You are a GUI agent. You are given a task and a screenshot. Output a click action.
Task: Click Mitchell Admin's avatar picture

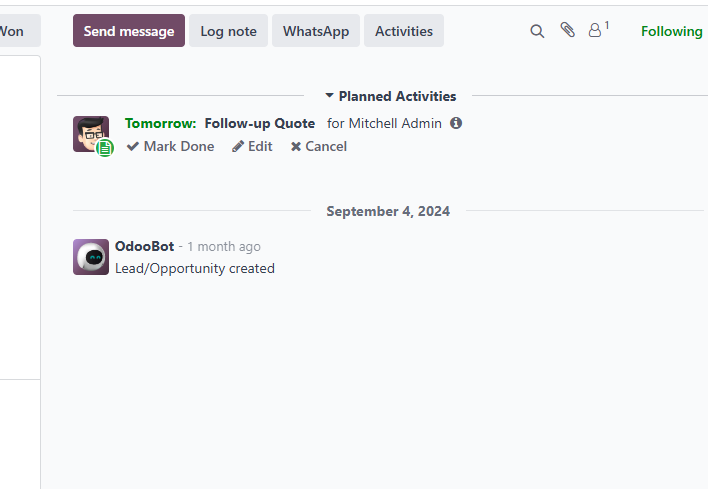(89, 132)
